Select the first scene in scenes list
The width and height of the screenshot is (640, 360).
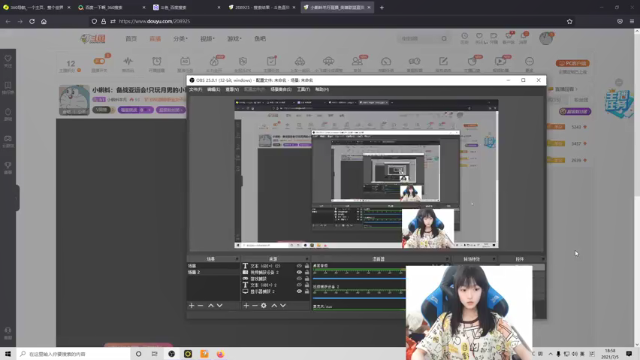click(x=213, y=266)
